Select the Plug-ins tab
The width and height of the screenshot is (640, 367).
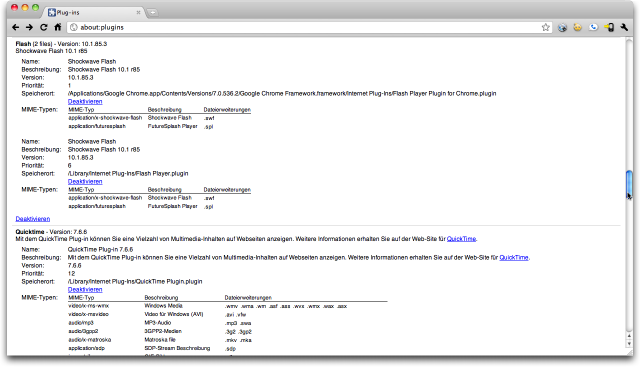click(93, 13)
